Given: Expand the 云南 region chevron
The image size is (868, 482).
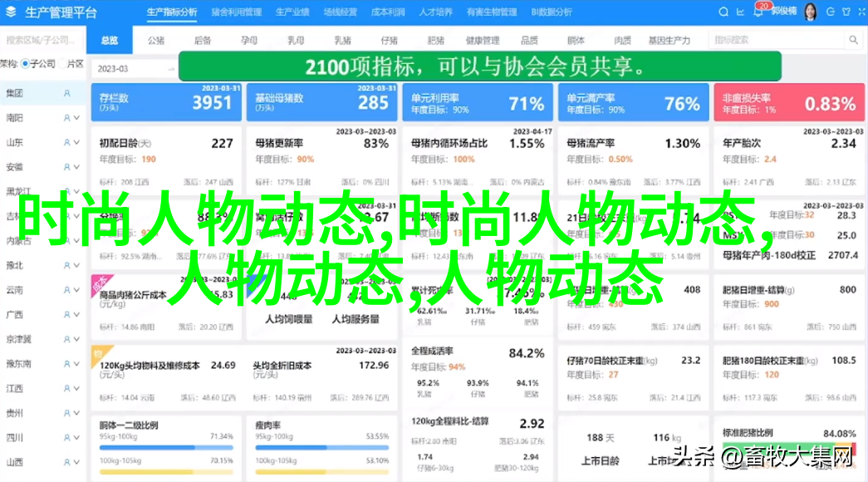Looking at the screenshot, I should (76, 290).
